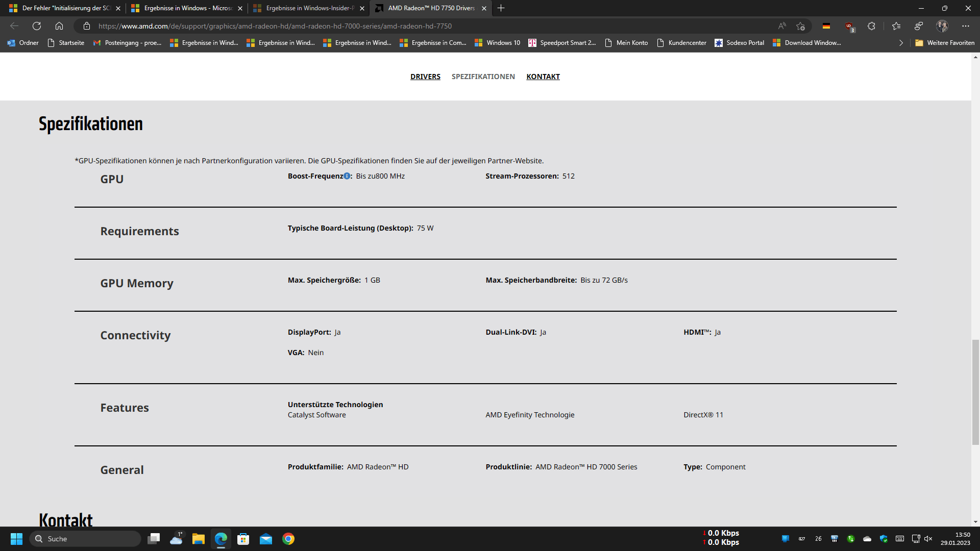Jump to the KONTAKT section

click(543, 77)
